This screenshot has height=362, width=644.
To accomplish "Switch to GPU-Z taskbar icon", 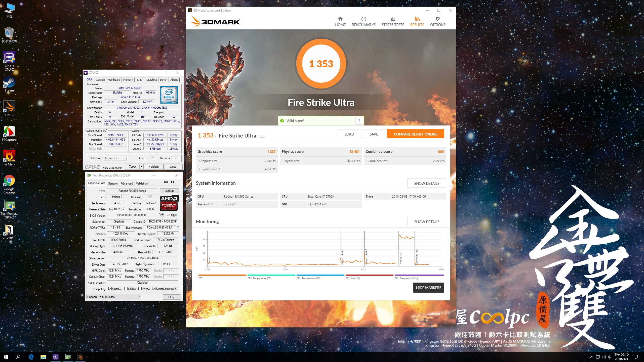I will (x=68, y=357).
